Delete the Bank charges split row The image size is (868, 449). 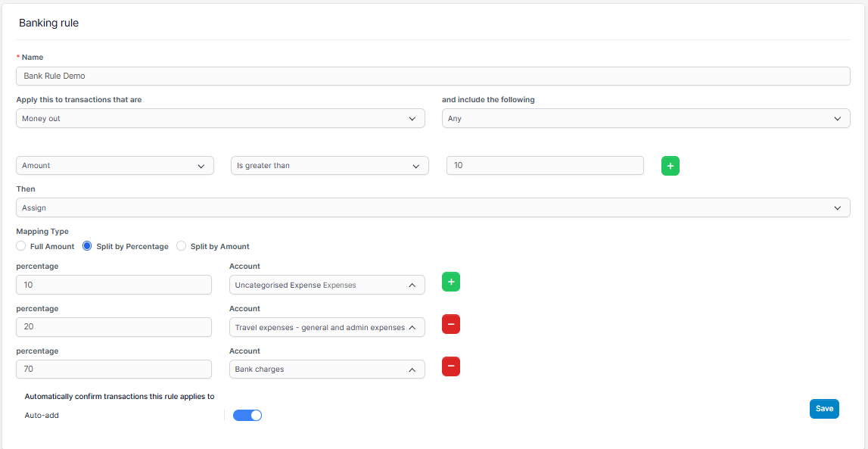pos(450,366)
